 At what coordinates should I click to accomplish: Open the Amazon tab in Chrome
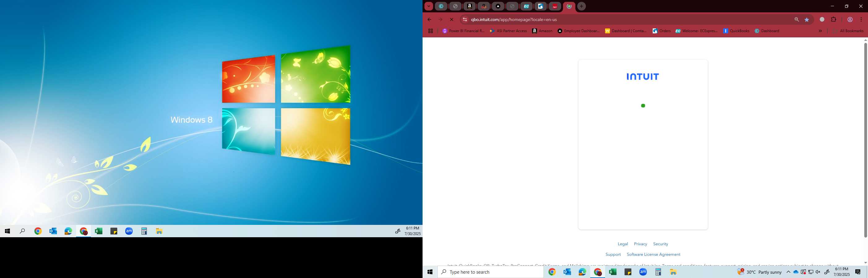tap(469, 6)
